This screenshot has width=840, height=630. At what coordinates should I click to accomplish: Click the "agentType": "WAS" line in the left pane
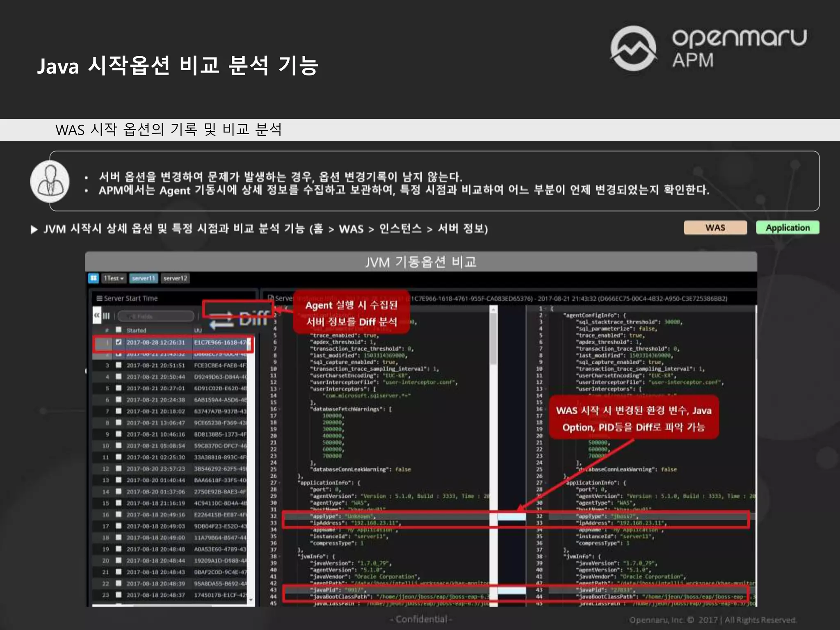(340, 503)
